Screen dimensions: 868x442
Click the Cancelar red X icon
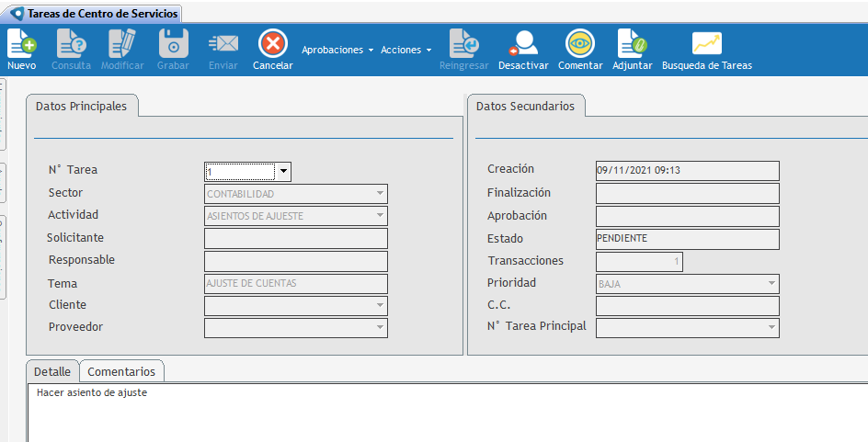273,43
